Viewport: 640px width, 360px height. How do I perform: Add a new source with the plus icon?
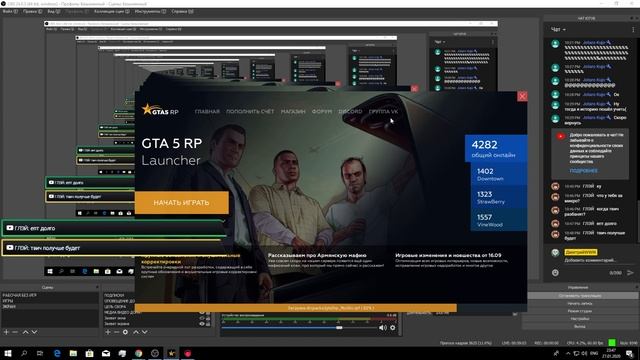click(x=108, y=332)
